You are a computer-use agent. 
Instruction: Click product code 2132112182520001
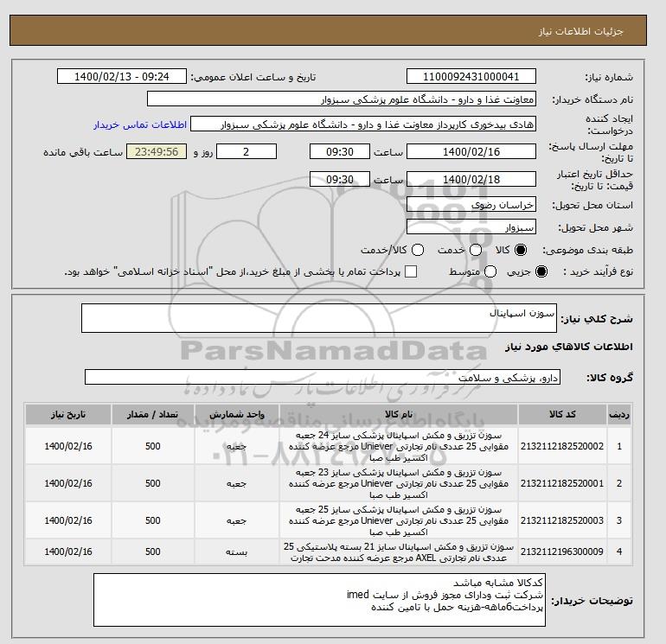[x=562, y=483]
